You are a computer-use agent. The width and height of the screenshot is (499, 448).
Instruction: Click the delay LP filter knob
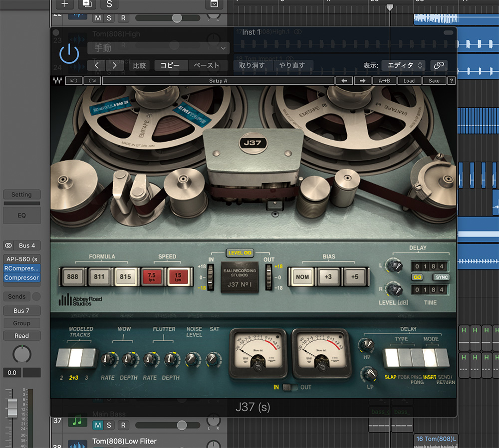coord(369,374)
